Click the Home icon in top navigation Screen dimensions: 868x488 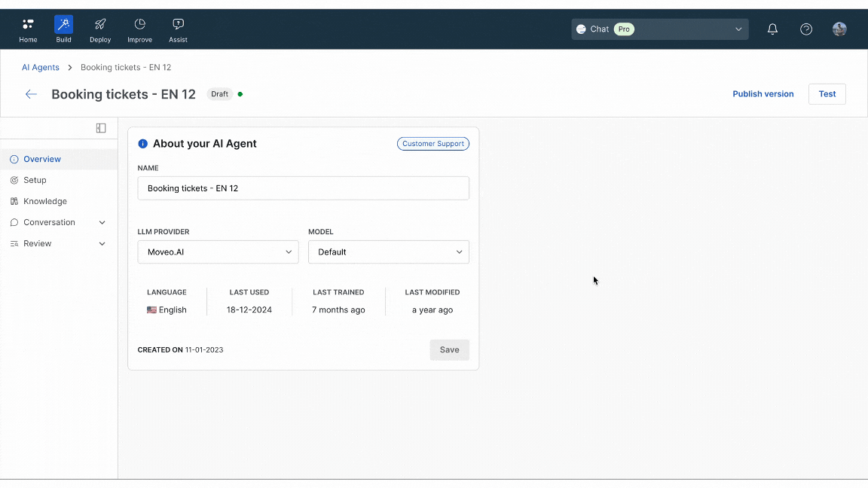28,25
